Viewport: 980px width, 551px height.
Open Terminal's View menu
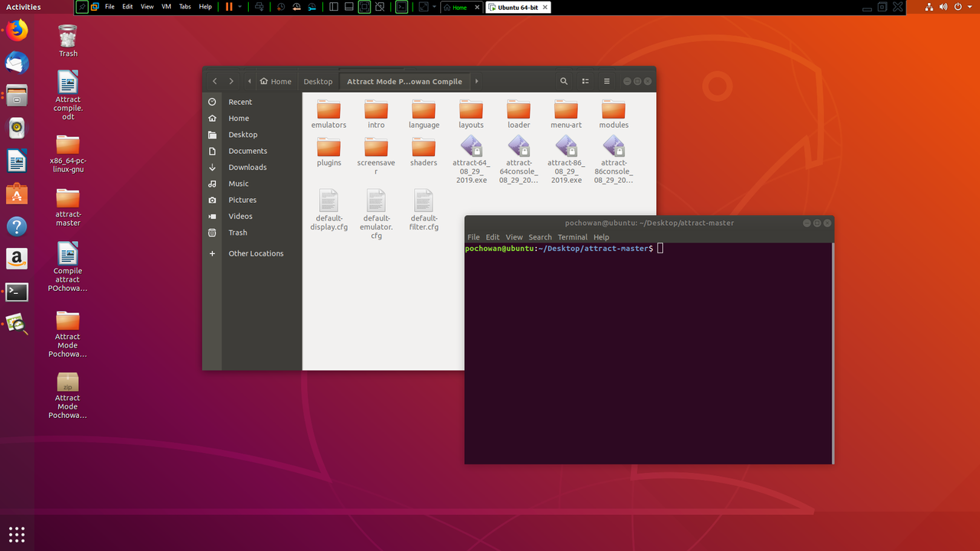click(514, 237)
